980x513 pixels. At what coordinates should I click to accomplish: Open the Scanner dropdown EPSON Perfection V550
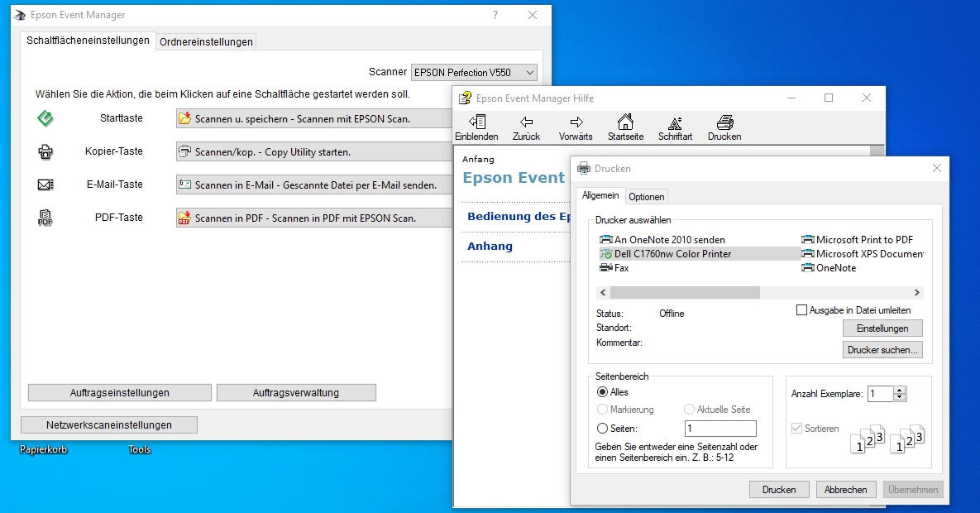click(x=474, y=73)
